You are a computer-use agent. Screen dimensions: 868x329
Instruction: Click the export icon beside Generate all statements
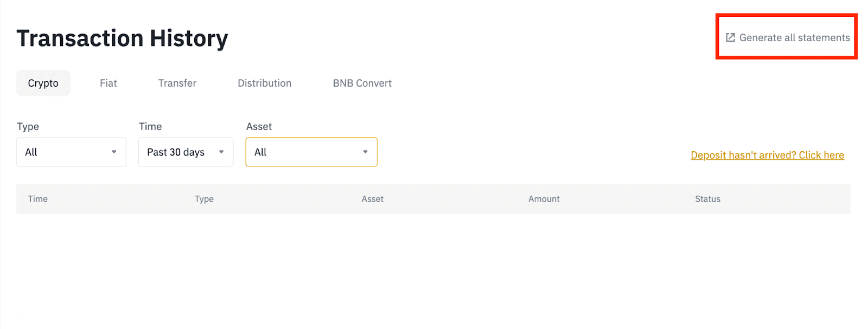point(731,37)
